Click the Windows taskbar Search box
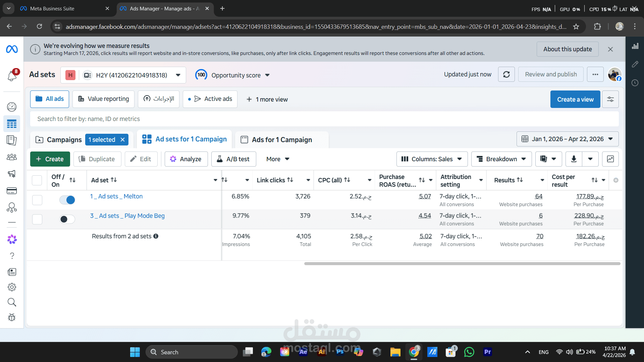Screen dimensions: 644x362 tap(192, 352)
